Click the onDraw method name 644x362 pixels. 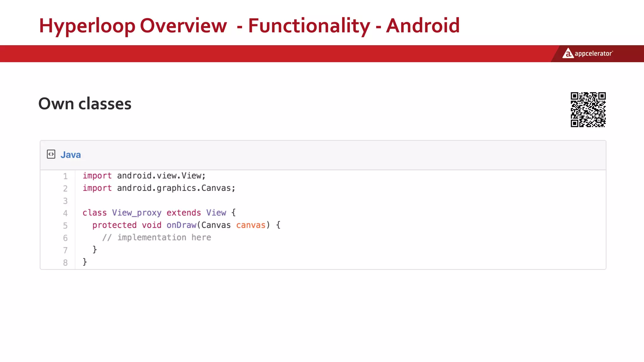[x=181, y=225]
